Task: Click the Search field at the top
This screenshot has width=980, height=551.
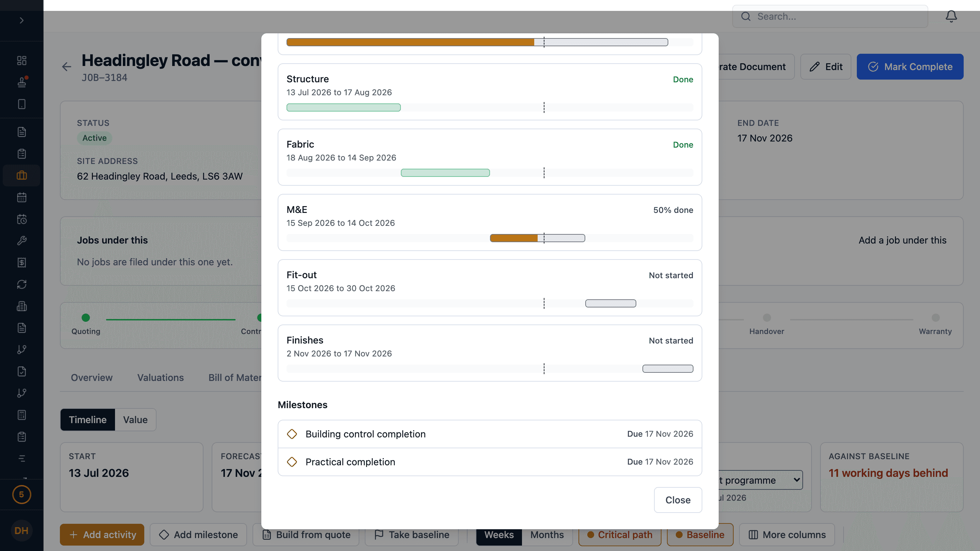Action: (x=830, y=16)
